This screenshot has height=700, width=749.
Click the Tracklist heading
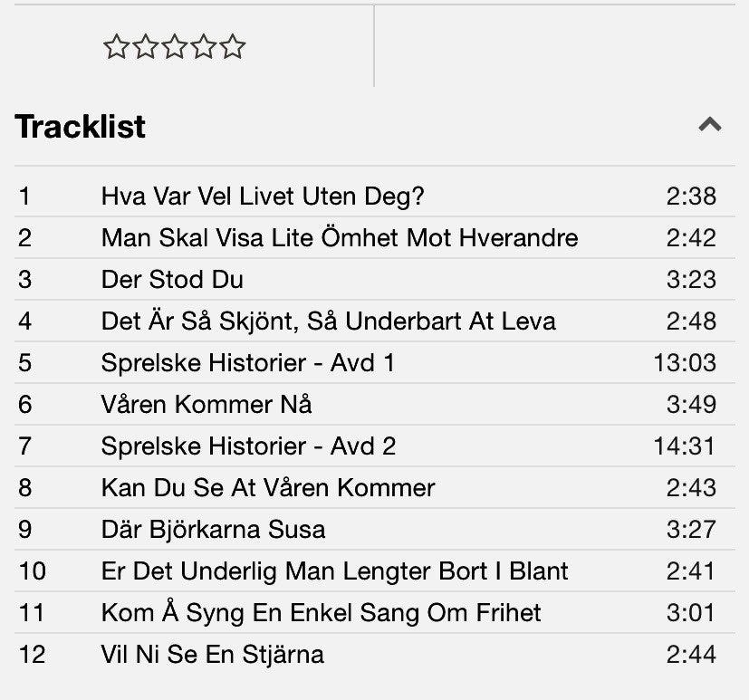coord(81,127)
